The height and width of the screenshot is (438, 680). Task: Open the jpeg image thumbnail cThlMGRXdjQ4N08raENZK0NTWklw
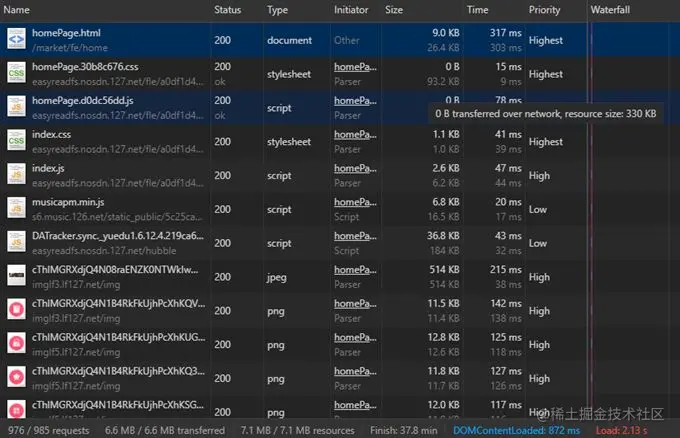coord(16,276)
